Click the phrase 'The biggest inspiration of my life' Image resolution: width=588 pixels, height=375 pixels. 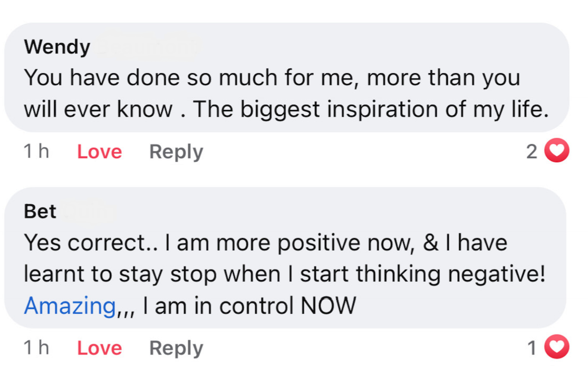click(370, 109)
